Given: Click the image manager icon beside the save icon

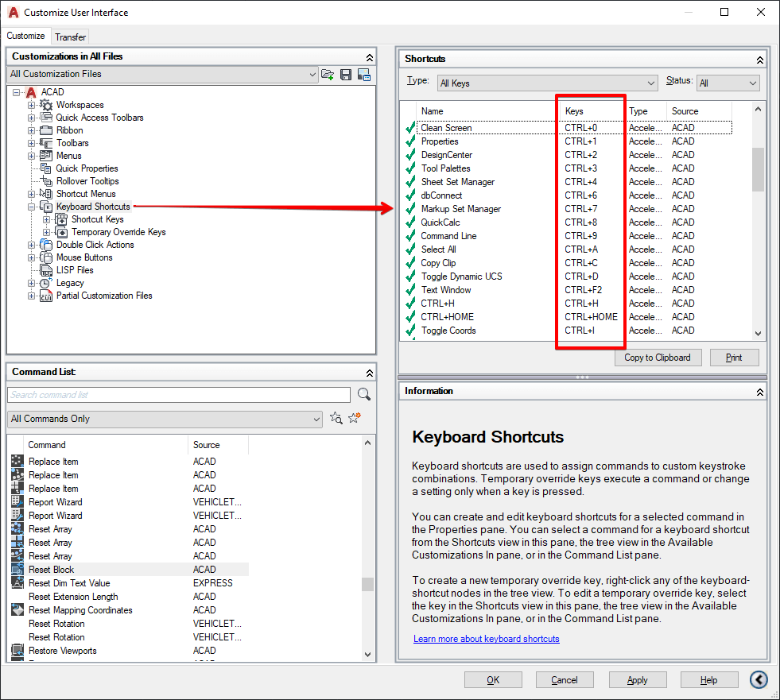Looking at the screenshot, I should (364, 75).
